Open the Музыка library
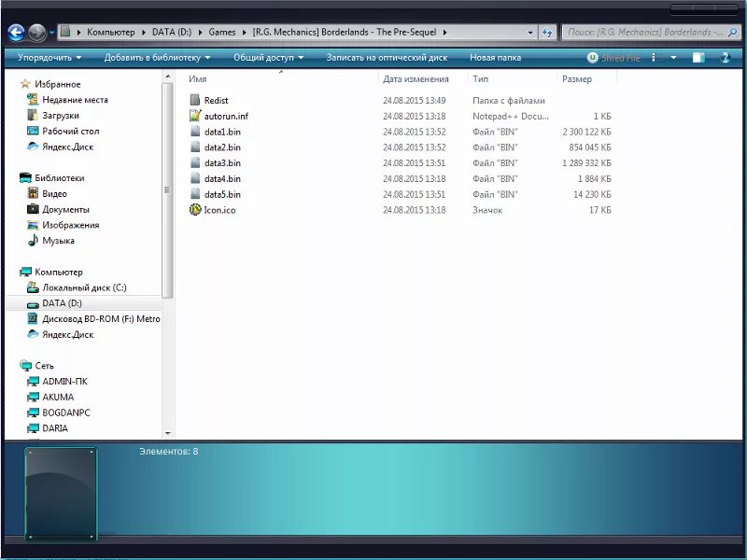 click(50, 241)
